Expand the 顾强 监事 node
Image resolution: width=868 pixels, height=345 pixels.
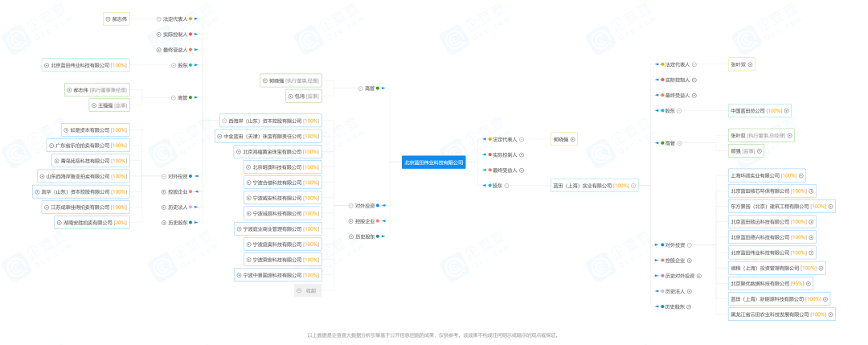[760, 150]
